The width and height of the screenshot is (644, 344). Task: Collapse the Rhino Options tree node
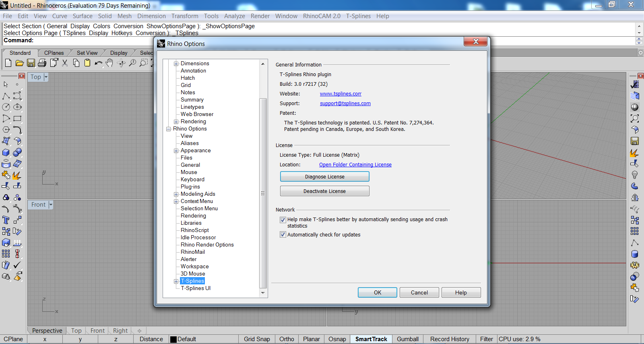(x=169, y=129)
